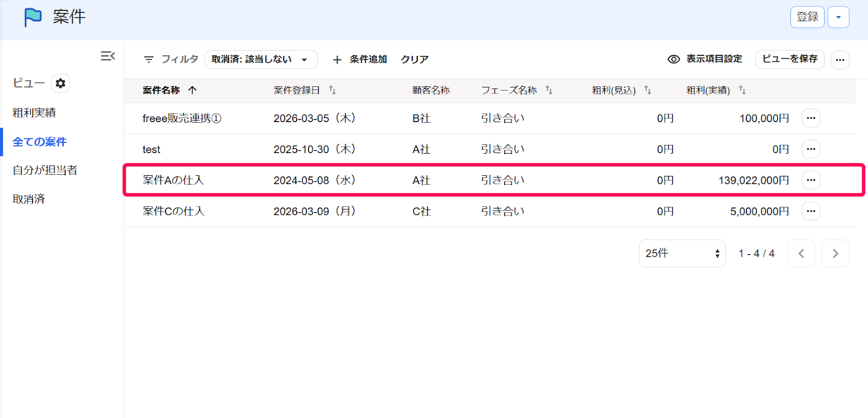Click the blue flag 案件 icon
Screen dimensions: 868x418
coord(33,17)
